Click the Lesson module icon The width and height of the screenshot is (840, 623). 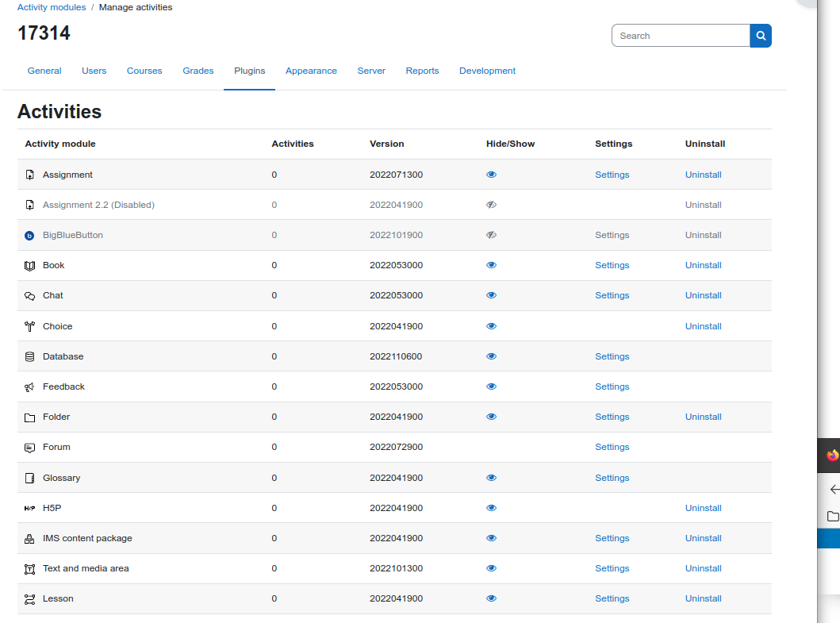coord(29,599)
